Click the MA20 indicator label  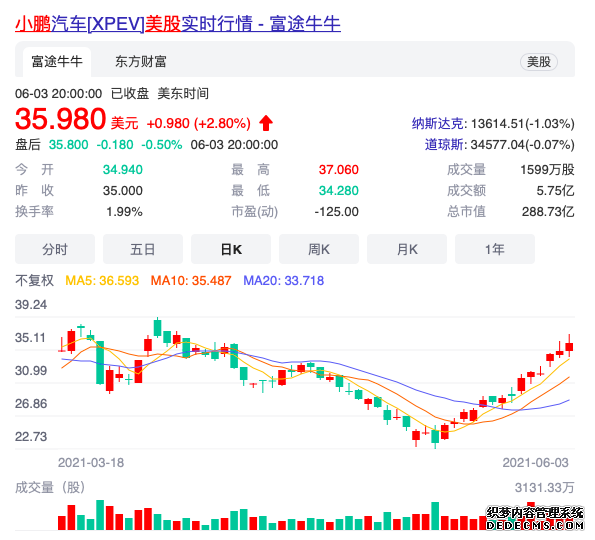pos(283,280)
